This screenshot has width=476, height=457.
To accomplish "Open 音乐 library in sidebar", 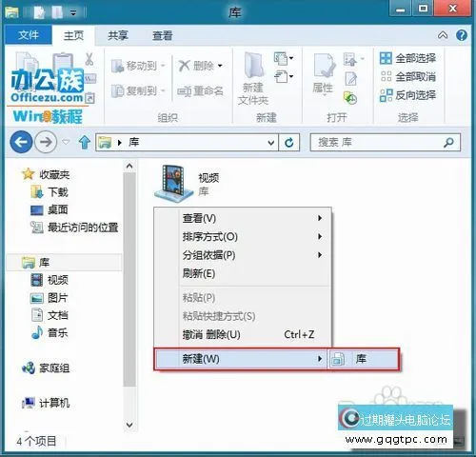I will click(x=50, y=332).
